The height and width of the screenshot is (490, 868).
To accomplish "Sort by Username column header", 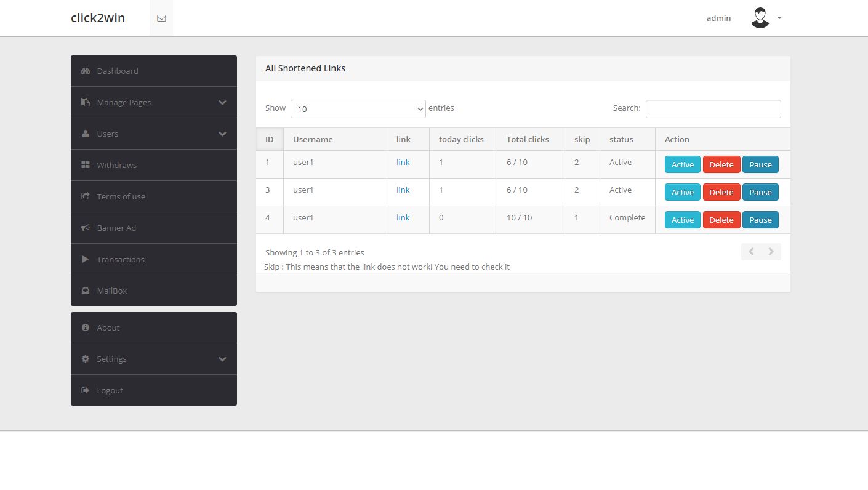I will point(335,139).
